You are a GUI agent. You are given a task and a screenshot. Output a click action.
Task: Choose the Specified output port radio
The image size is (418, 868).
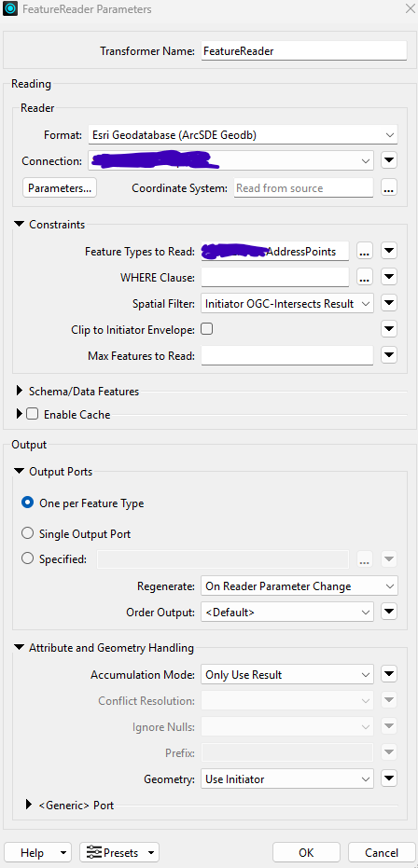pos(27,559)
